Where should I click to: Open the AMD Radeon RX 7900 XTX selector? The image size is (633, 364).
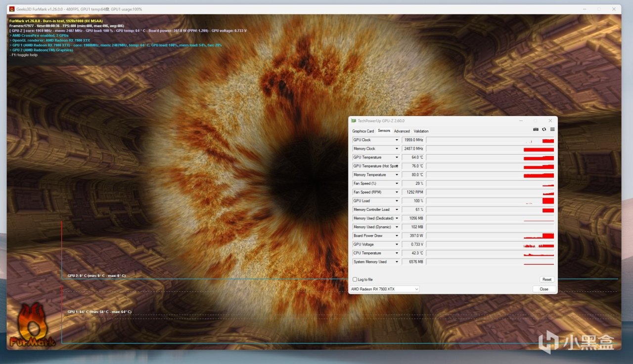tap(385, 289)
